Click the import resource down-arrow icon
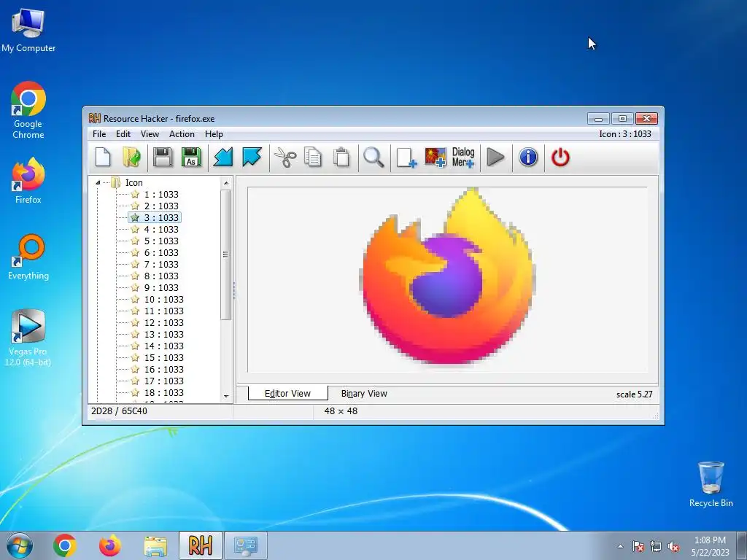This screenshot has width=747, height=560. [x=223, y=157]
